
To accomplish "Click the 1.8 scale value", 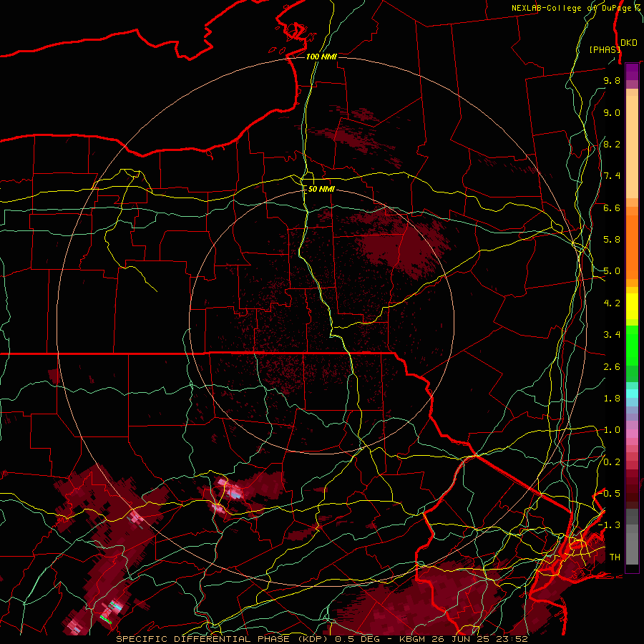I will pos(612,399).
